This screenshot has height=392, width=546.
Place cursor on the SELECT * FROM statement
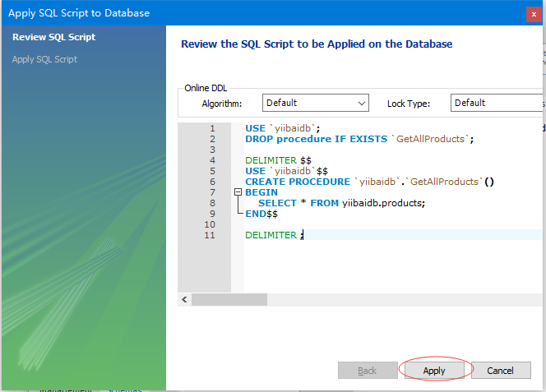(341, 203)
